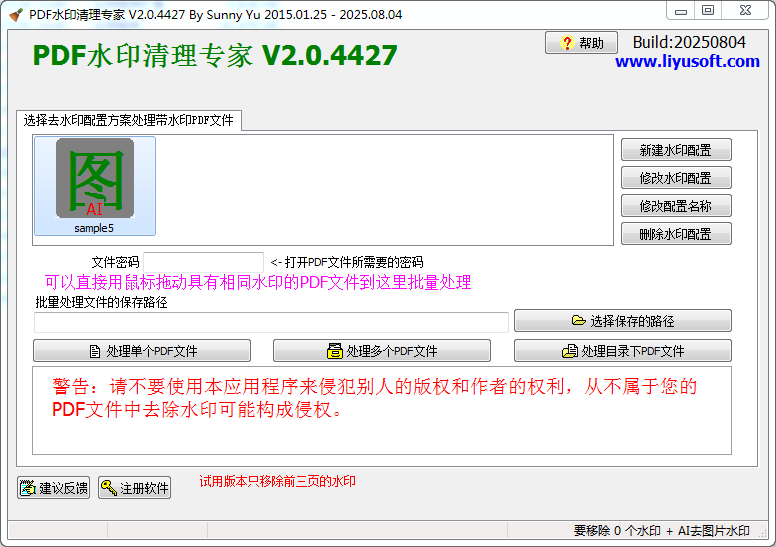Open the 帮助 help button
Image resolution: width=776 pixels, height=547 pixels.
581,43
